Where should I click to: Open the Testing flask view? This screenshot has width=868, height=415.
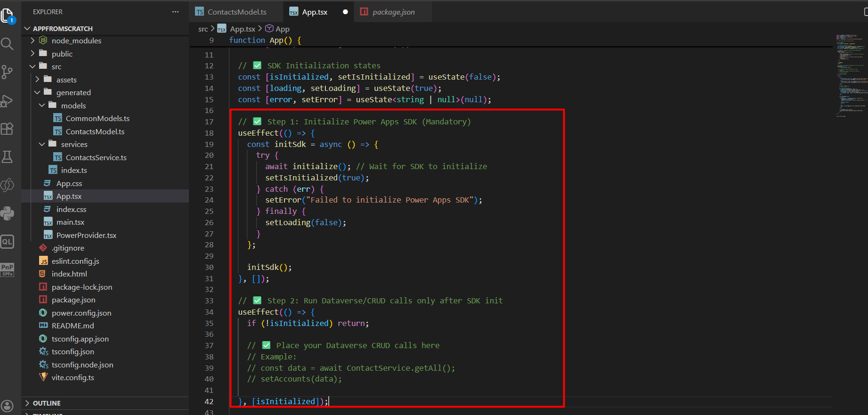point(7,157)
